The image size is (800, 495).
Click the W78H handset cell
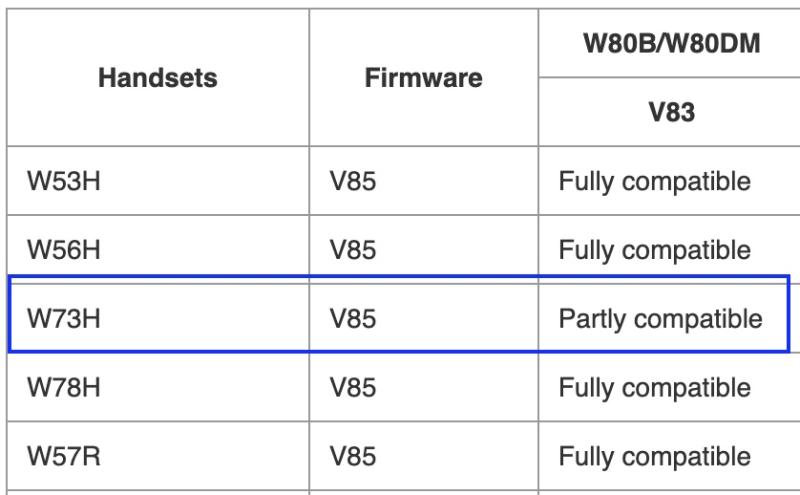pyautogui.click(x=158, y=387)
